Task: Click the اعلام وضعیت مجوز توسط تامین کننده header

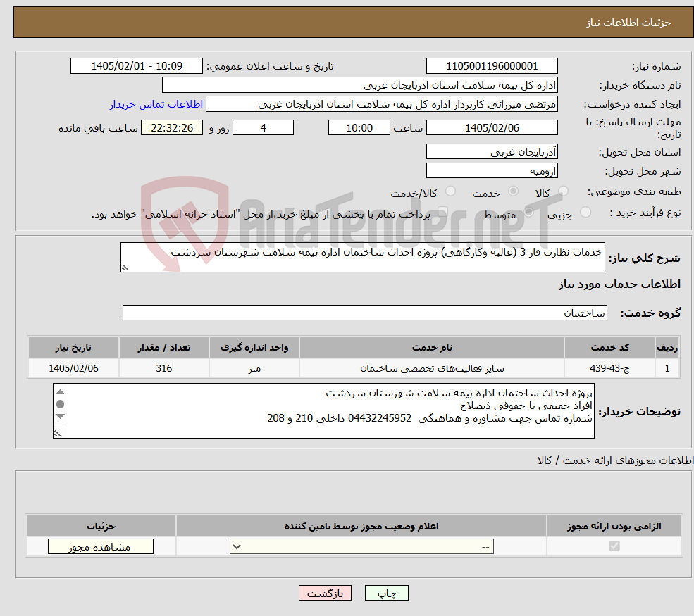Action: (x=361, y=526)
